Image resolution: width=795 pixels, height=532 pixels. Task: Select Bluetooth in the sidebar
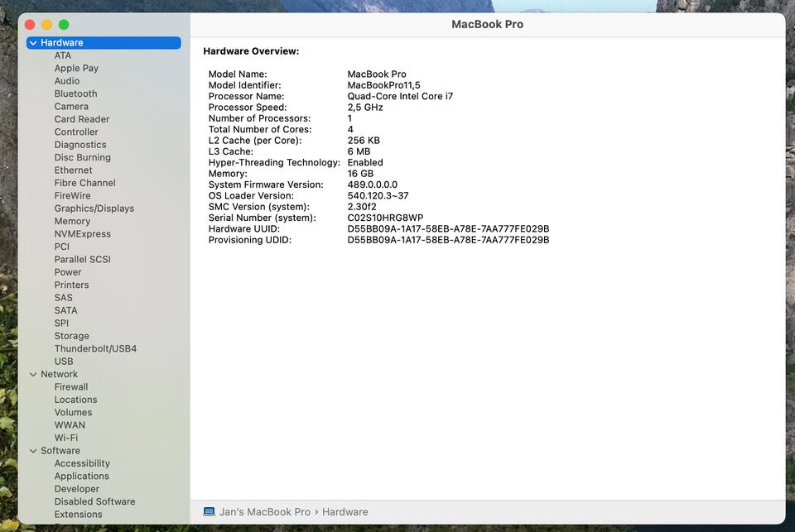point(75,94)
